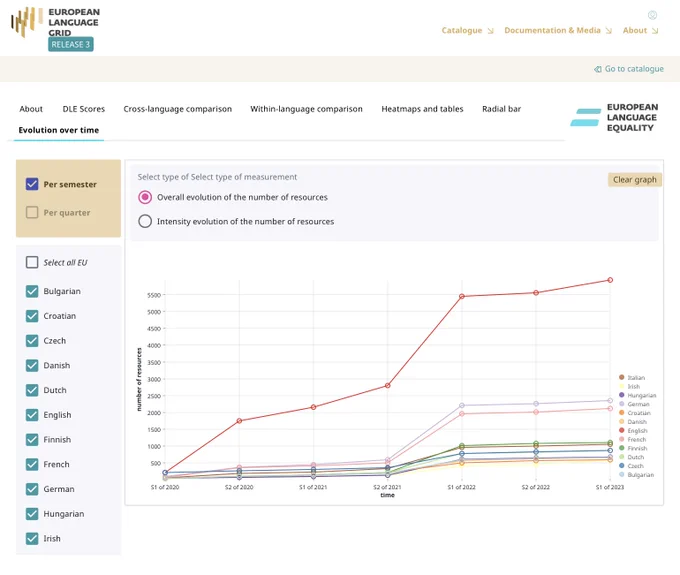Expand the About header menu
Viewport: 680px width, 575px height.
(x=641, y=30)
